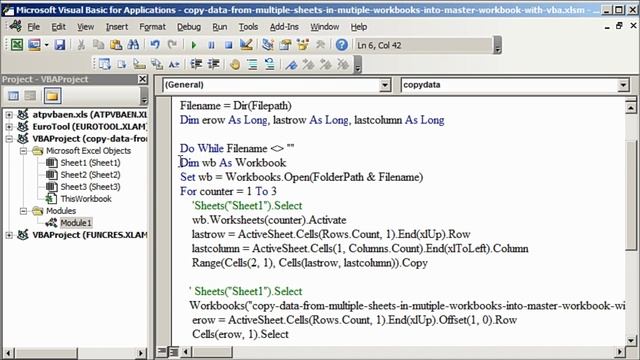Open the Insert UserForm dropdown arrow
The width and height of the screenshot is (640, 360).
pos(47,45)
